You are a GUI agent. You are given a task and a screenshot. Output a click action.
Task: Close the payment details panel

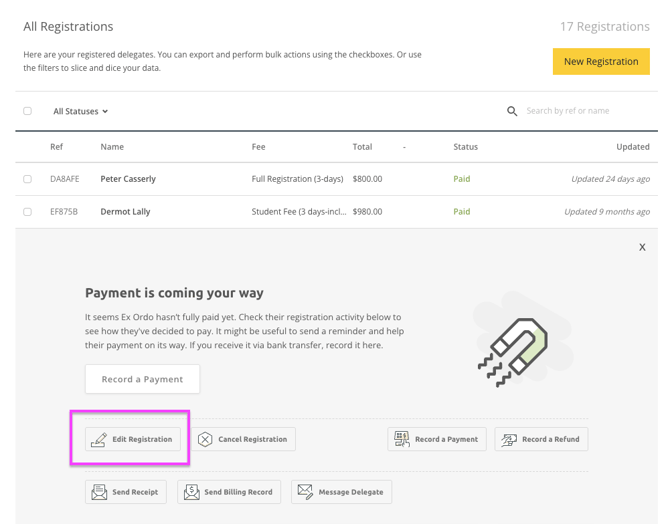642,247
